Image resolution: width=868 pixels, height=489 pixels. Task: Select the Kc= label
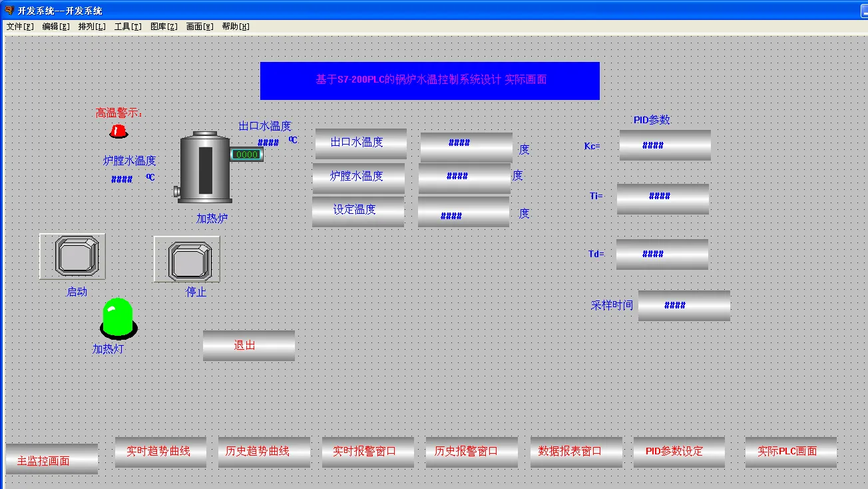click(592, 146)
